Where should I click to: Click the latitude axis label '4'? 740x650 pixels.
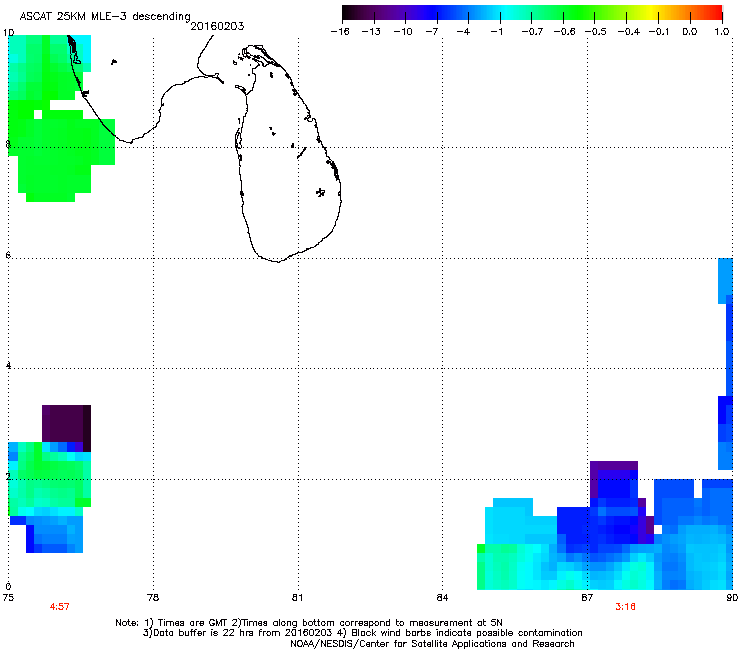click(8, 366)
